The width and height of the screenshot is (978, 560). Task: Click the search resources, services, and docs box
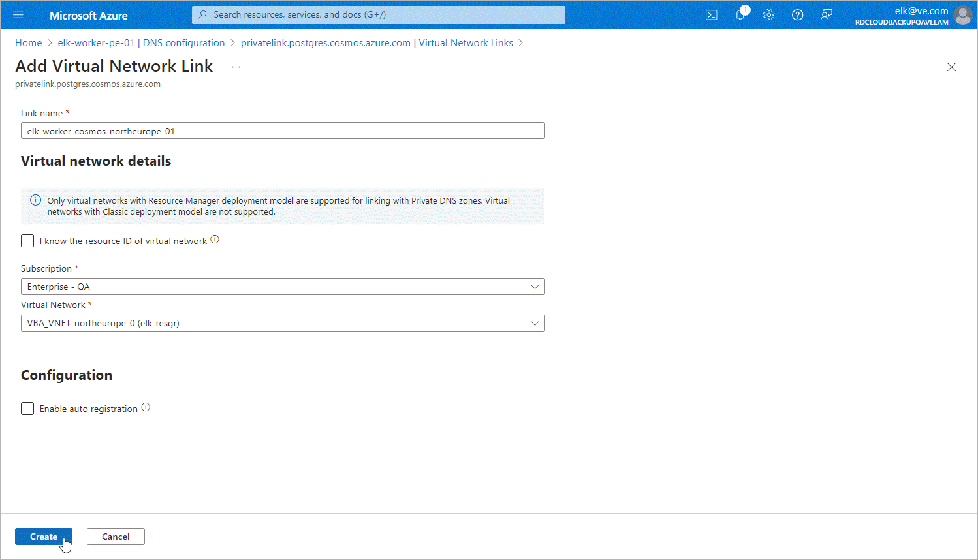point(379,14)
